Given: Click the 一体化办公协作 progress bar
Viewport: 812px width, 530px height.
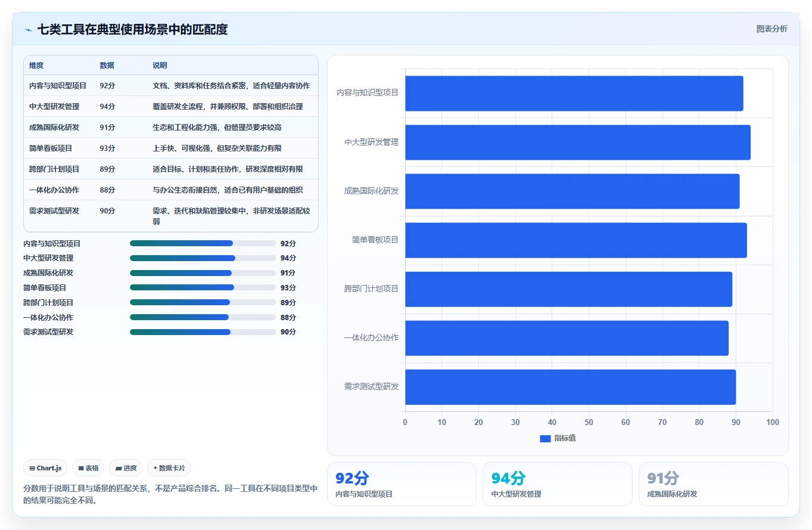Looking at the screenshot, I should coord(203,317).
